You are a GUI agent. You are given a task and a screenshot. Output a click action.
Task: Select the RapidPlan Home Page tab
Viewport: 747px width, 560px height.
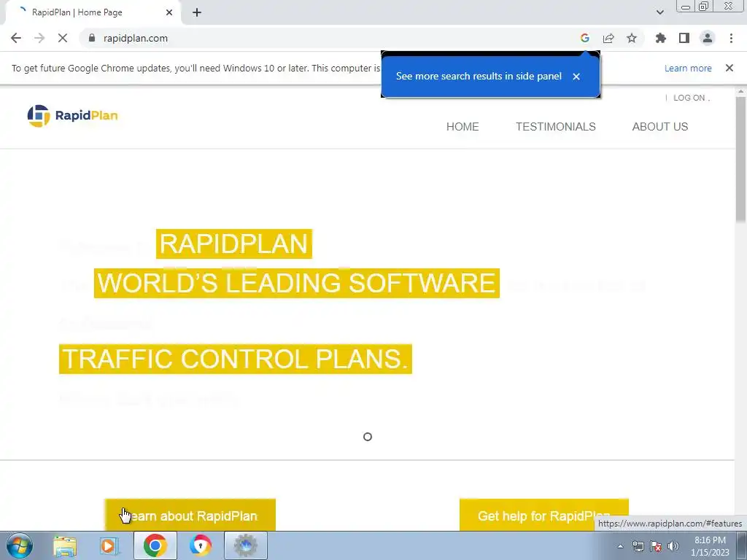93,12
